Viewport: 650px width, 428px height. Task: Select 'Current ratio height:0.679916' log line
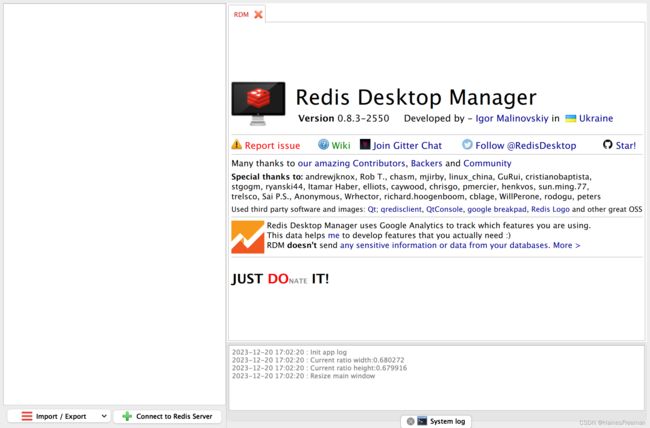pos(319,368)
